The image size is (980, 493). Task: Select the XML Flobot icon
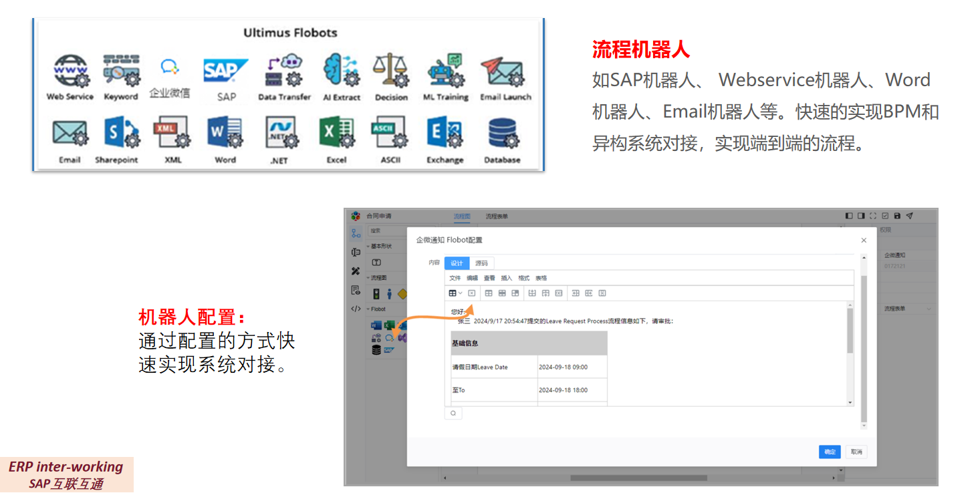click(171, 132)
